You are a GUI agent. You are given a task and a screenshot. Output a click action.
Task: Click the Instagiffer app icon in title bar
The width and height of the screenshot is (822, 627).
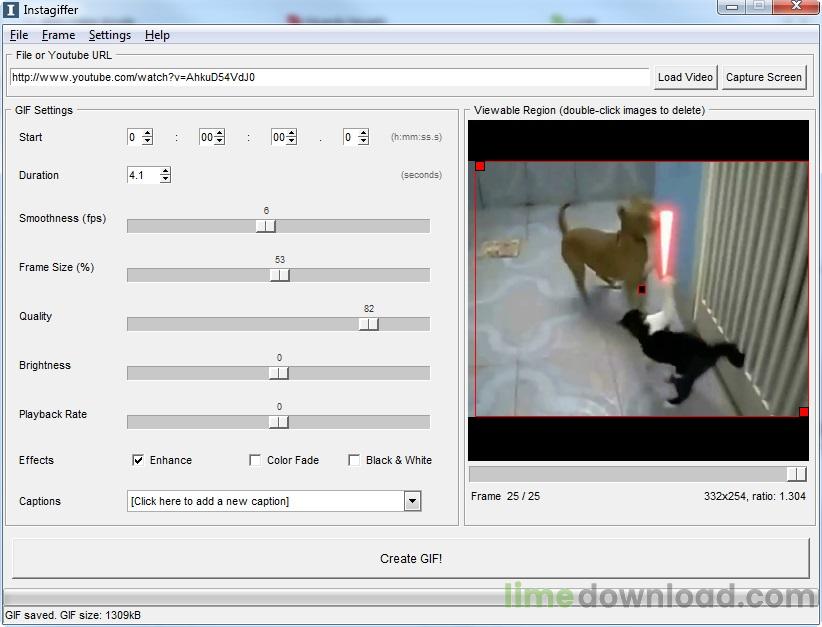coord(10,9)
